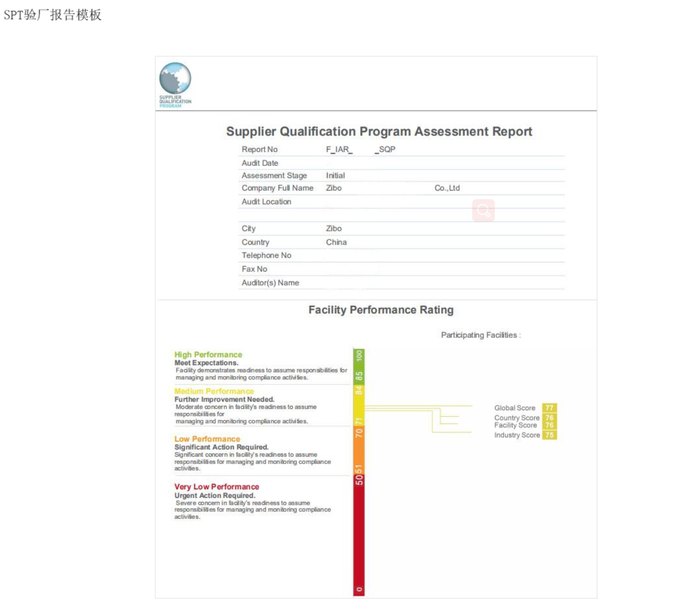694x616 pixels.
Task: Click the China country value
Action: coord(336,242)
